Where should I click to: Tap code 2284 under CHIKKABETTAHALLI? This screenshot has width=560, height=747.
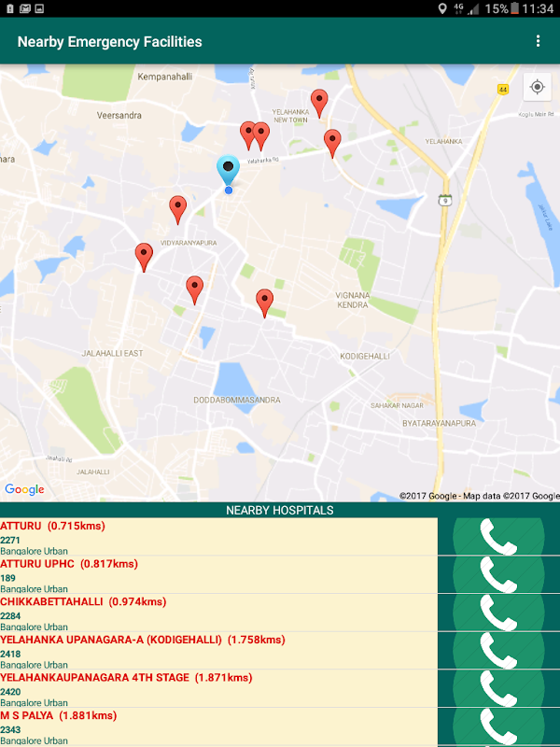(10, 616)
